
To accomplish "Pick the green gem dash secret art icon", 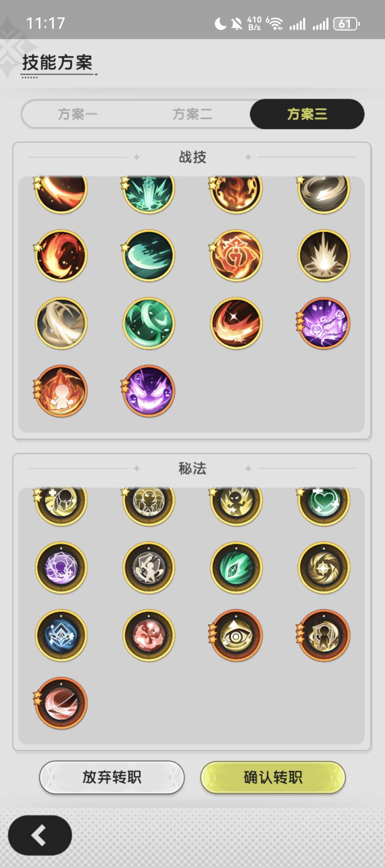I will (x=236, y=568).
